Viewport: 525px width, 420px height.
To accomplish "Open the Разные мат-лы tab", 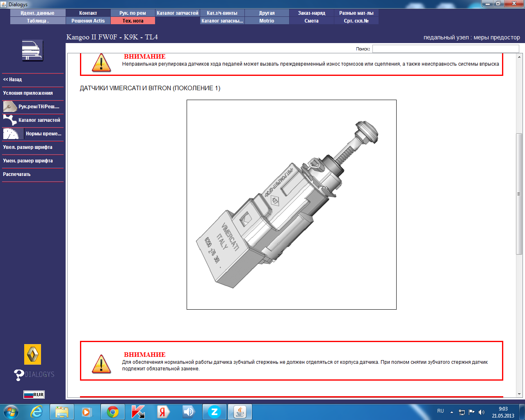I will point(356,13).
